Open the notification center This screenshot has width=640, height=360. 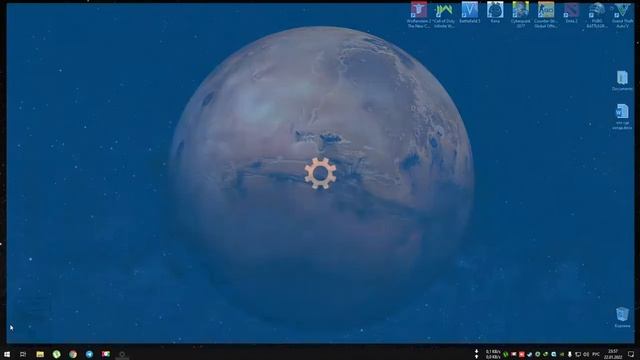coord(631,354)
